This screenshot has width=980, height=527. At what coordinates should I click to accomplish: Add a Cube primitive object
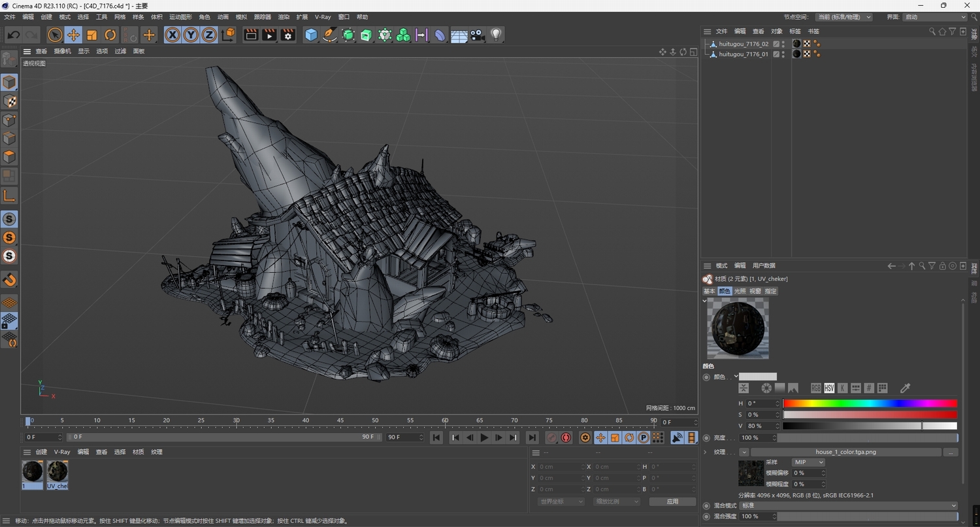pos(311,35)
